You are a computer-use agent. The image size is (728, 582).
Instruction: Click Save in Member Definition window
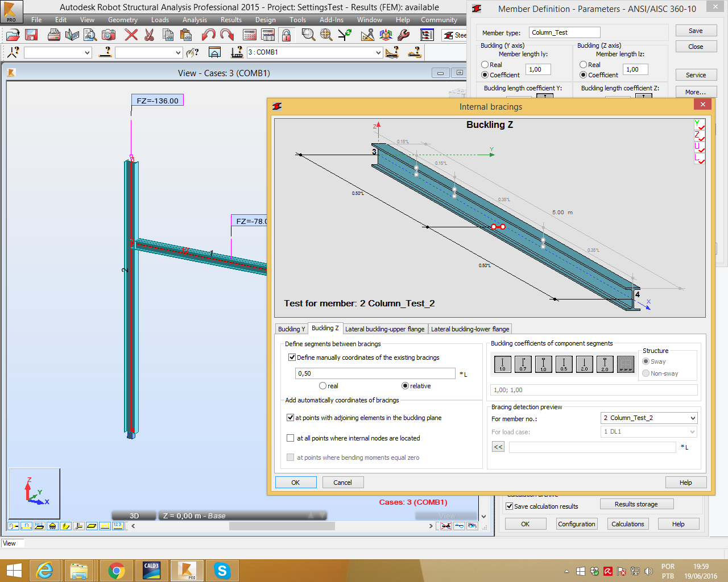click(696, 31)
